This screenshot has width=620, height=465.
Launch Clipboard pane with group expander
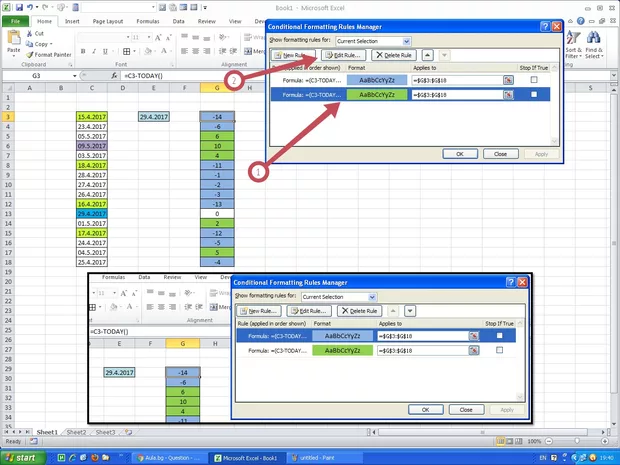click(70, 64)
